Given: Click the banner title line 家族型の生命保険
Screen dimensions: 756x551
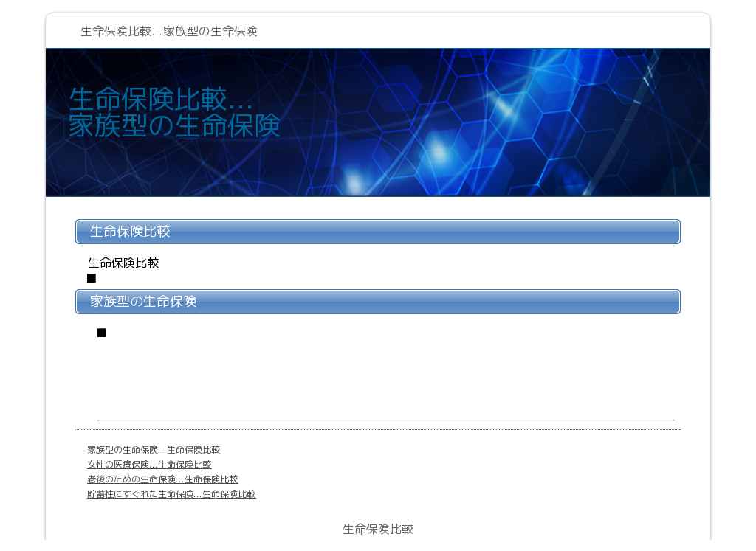Looking at the screenshot, I should click(x=174, y=125).
